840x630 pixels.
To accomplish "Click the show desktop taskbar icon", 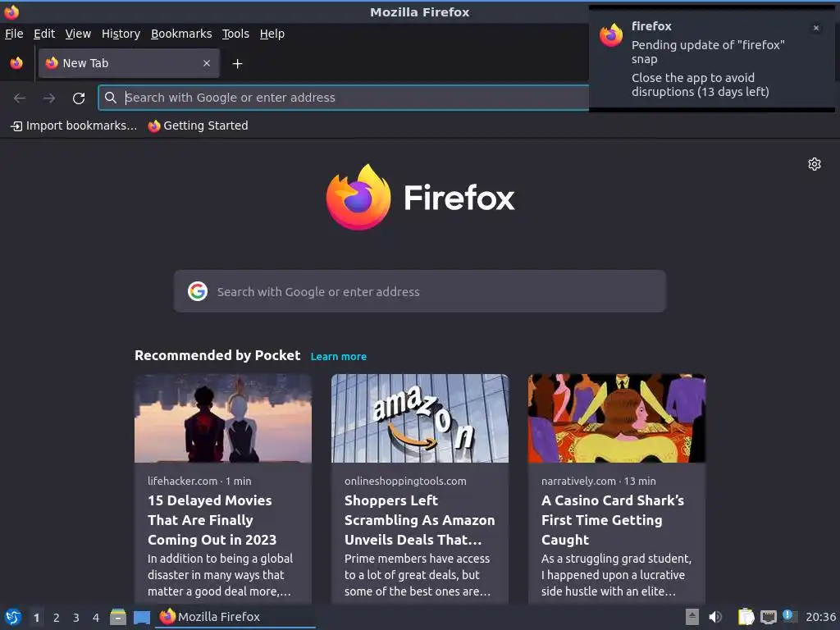I will [x=141, y=618].
